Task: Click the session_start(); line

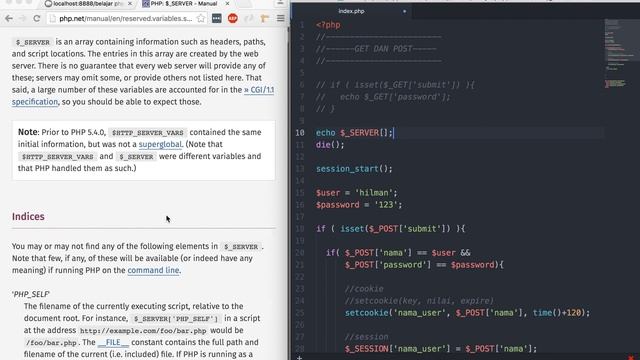Action: tap(354, 169)
